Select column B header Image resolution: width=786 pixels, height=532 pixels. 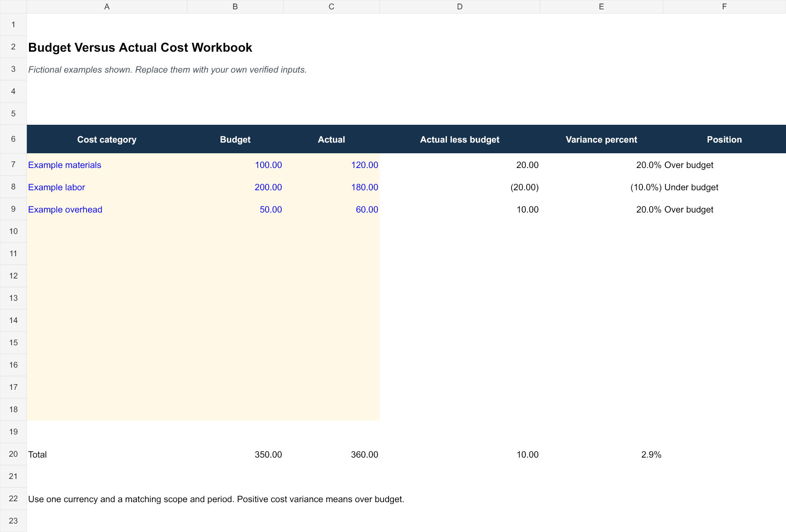pyautogui.click(x=235, y=7)
